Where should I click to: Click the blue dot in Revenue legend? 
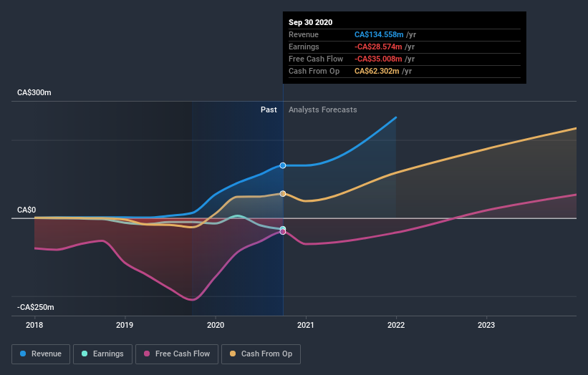point(23,354)
